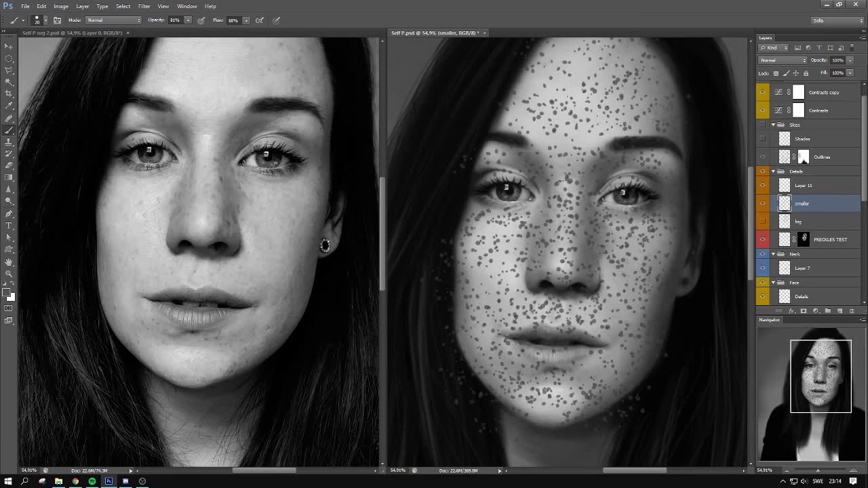Select the Brush tool in toolbox
Screen dimensions: 868x488
9,130
